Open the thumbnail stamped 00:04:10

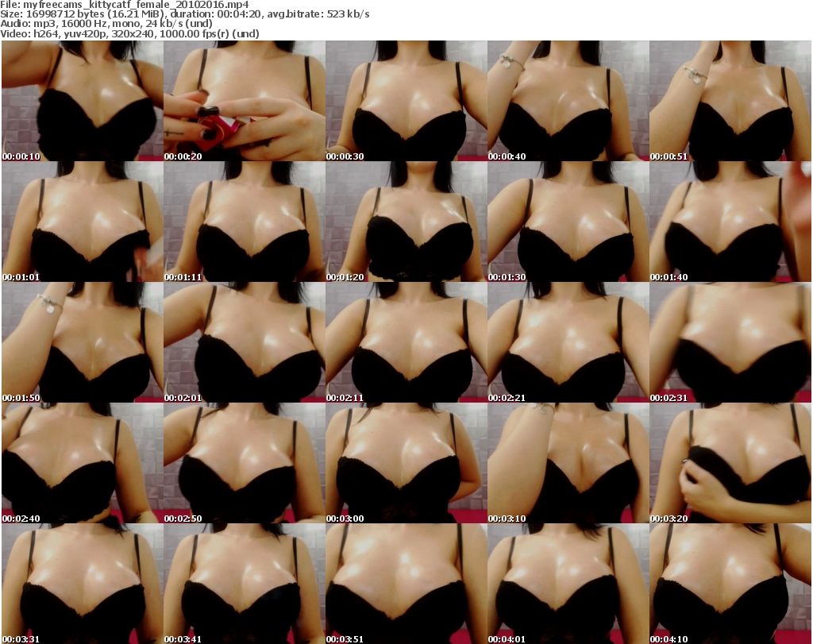(730, 584)
